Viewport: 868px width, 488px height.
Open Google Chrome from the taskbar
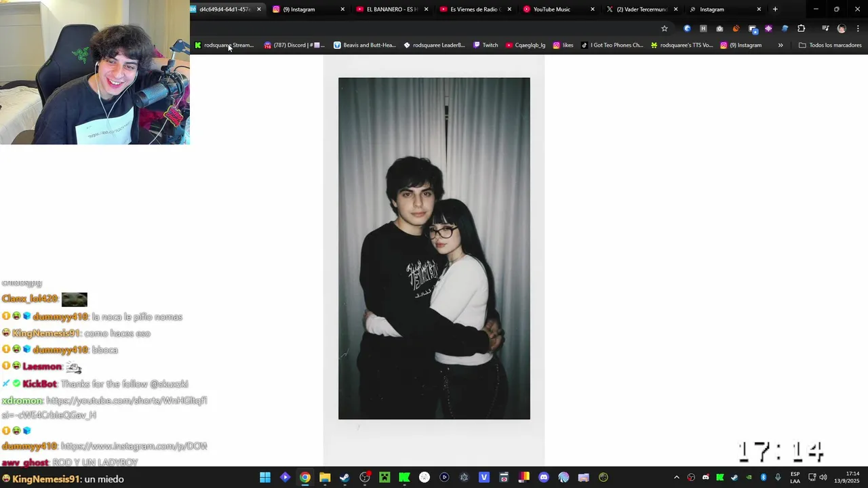[305, 477]
